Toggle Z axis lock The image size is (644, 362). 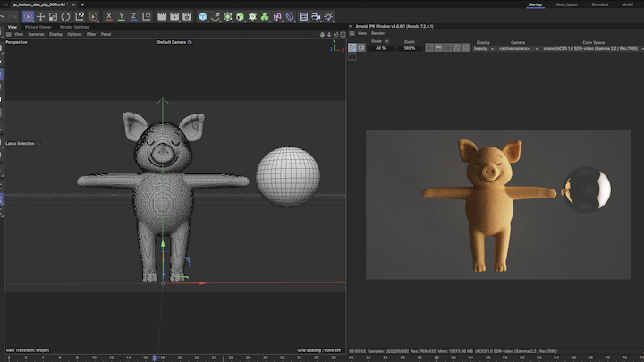pos(133,16)
